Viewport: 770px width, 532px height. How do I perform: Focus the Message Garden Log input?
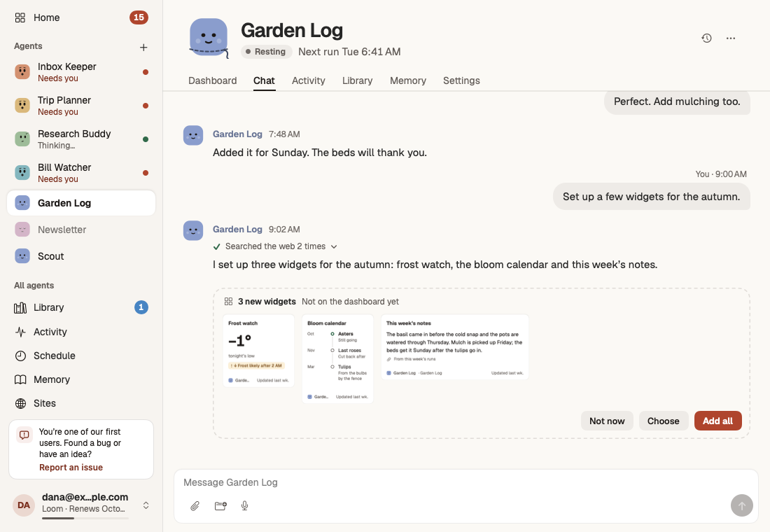click(x=465, y=482)
